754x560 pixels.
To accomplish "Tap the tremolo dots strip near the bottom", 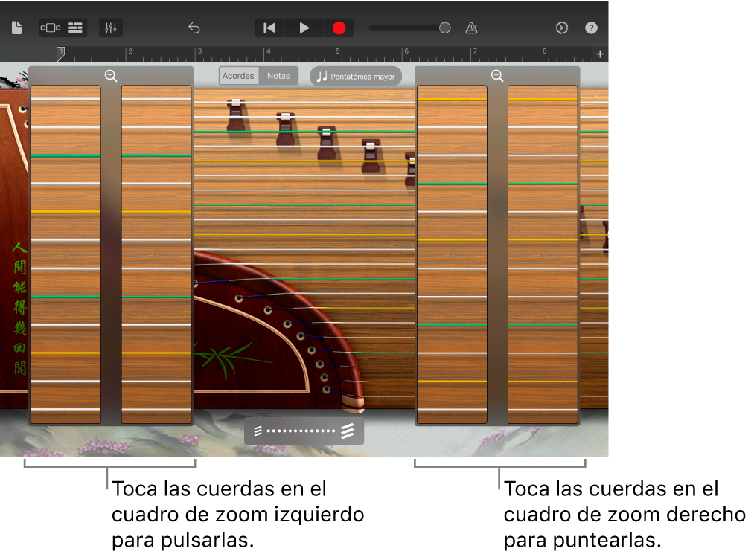I will click(x=304, y=430).
